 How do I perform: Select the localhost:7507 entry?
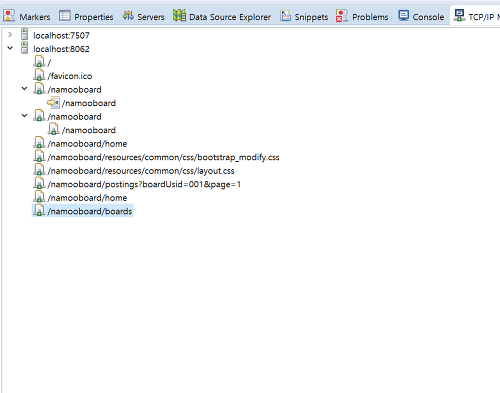(x=61, y=35)
